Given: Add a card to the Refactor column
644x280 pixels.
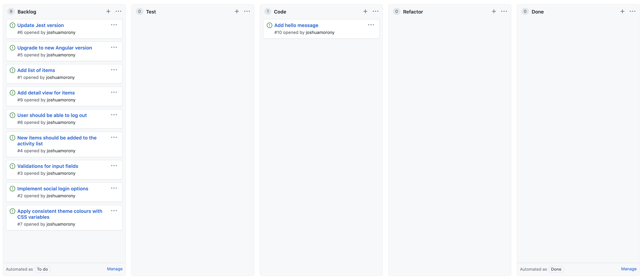Looking at the screenshot, I should [494, 11].
